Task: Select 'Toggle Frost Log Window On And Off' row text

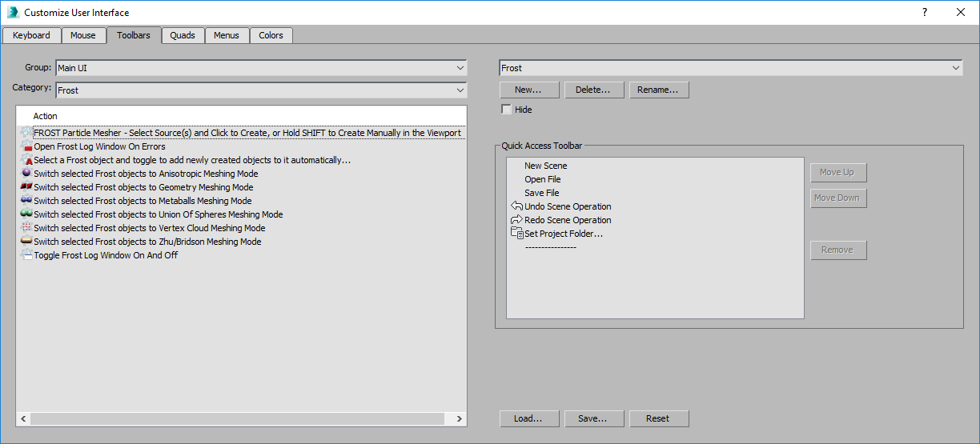Action: click(106, 255)
